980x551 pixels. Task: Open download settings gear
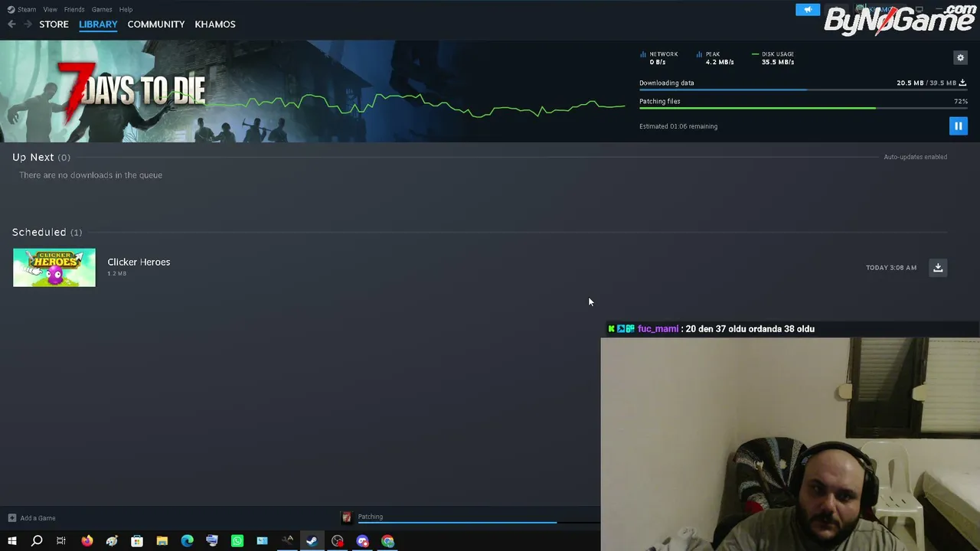tap(960, 57)
